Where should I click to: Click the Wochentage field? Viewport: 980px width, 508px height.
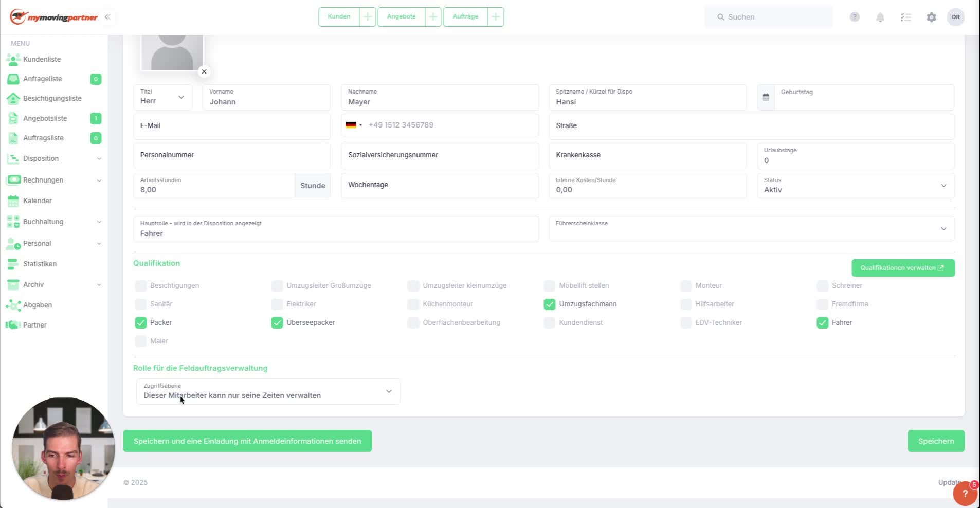coord(440,186)
